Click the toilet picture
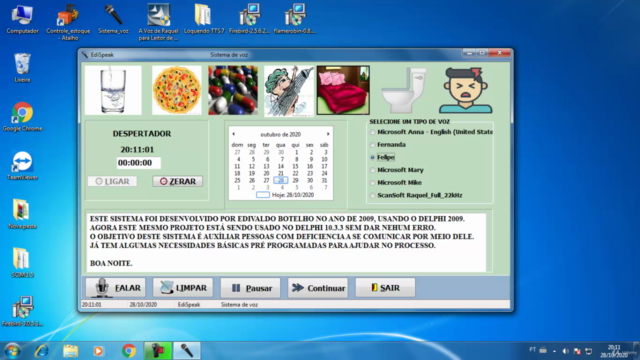The image size is (640, 360). (404, 90)
